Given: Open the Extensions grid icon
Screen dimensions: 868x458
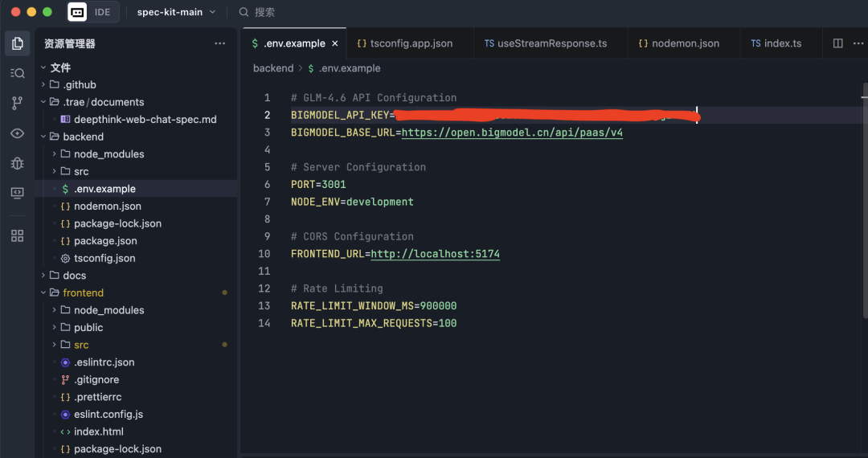Looking at the screenshot, I should click(18, 235).
